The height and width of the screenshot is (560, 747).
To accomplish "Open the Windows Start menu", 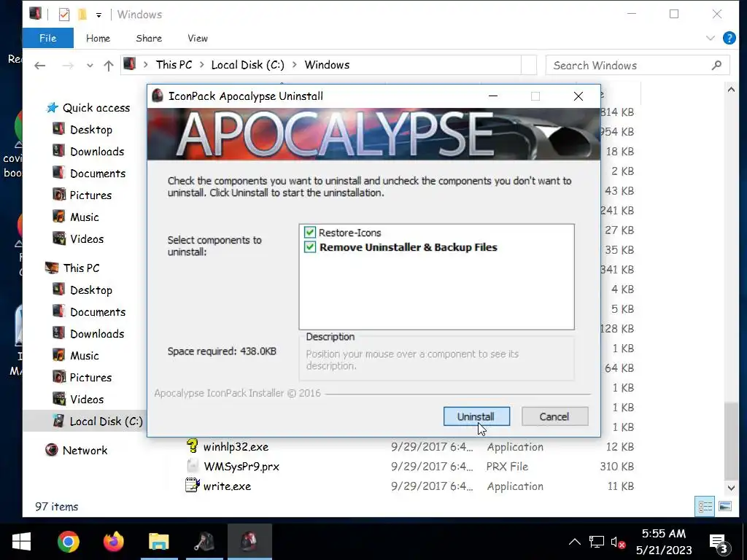I will coord(21,542).
